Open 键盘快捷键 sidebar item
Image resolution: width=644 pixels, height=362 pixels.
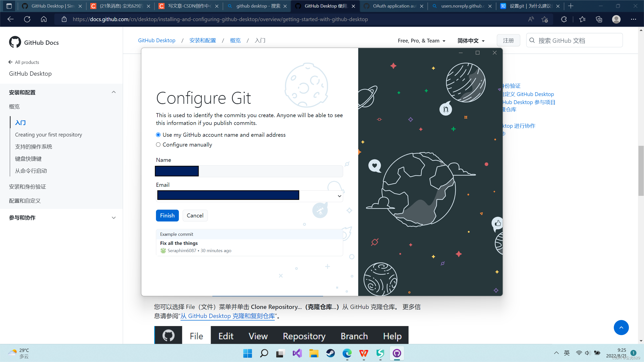[28, 159]
